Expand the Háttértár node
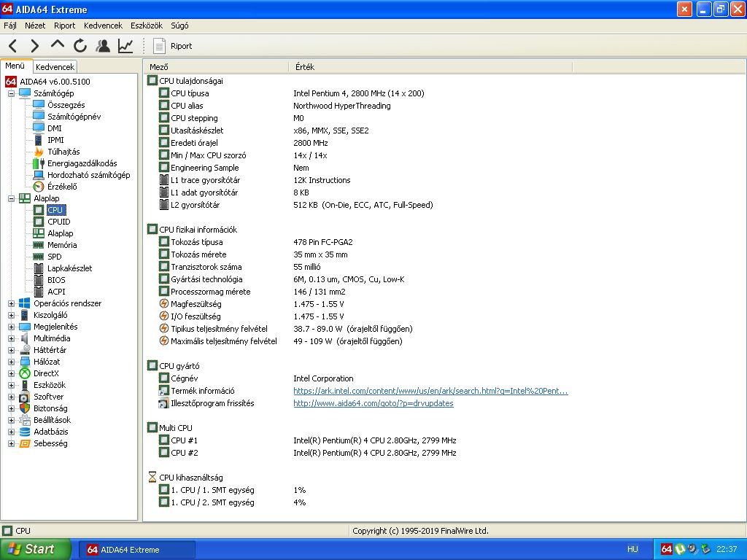 point(11,350)
